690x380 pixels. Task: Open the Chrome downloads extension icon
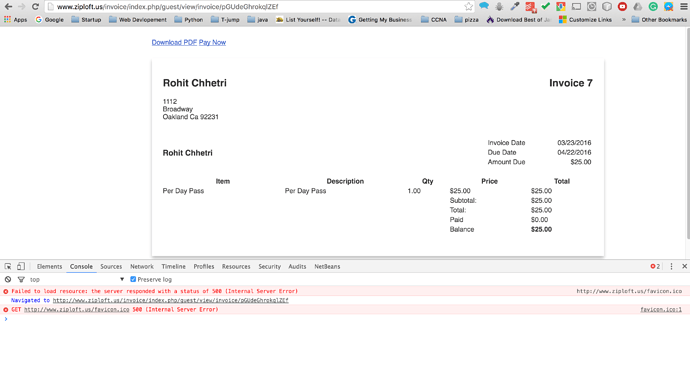coord(561,7)
